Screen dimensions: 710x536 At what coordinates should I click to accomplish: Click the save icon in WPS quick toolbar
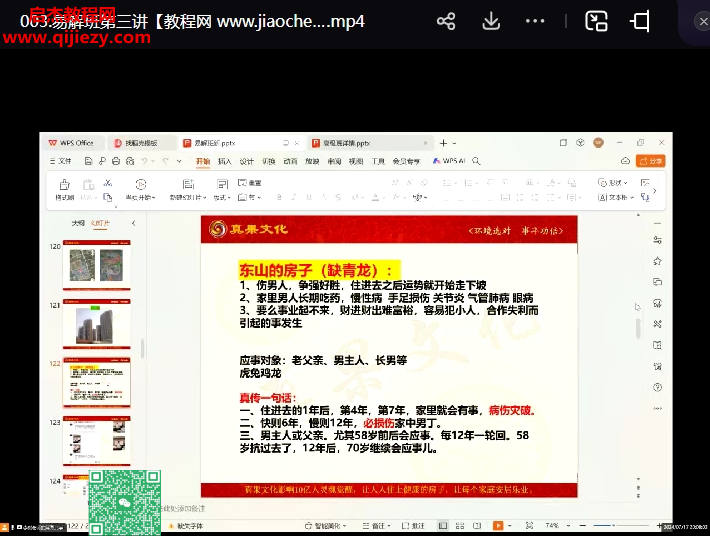pyautogui.click(x=89, y=161)
